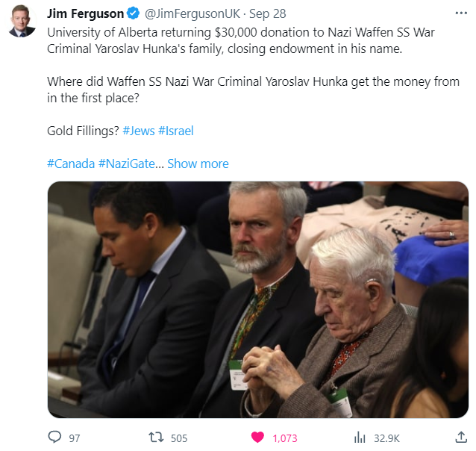Click the retweet arrows icon

156,438
